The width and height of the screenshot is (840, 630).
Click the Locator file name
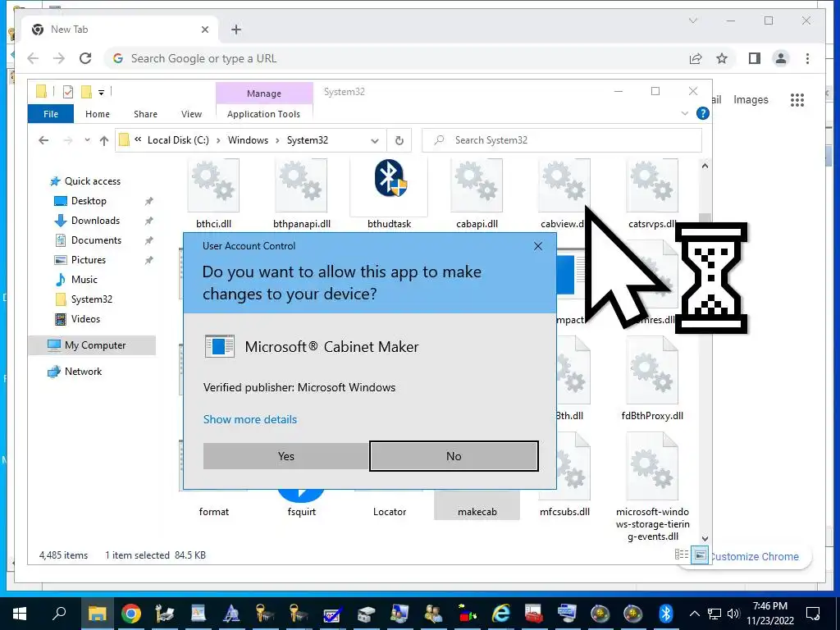(x=390, y=512)
